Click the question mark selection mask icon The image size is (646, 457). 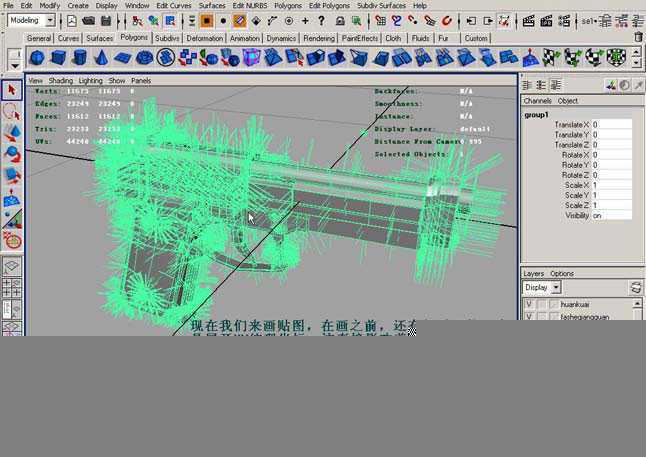321,21
